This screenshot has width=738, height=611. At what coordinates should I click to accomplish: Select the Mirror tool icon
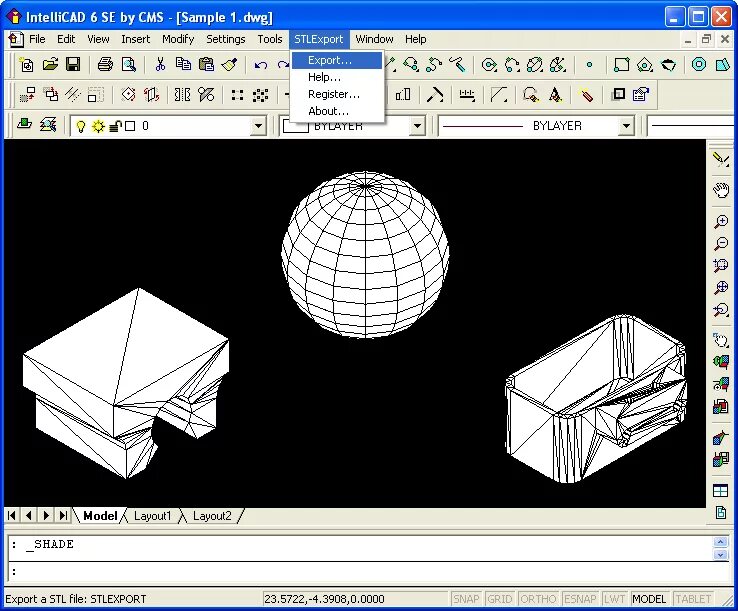coord(183,95)
